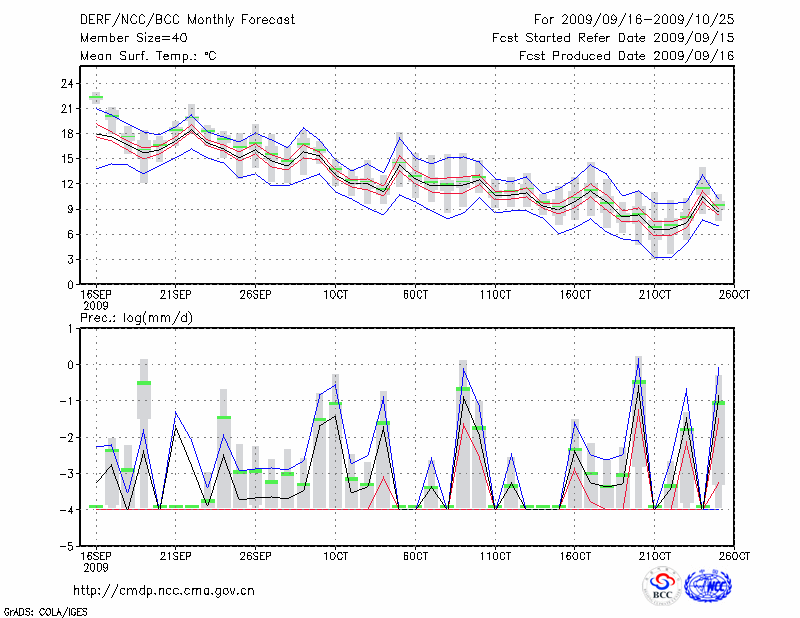The image size is (800, 618).
Task: Click the Mean Surf. Temp. label
Action: [148, 56]
